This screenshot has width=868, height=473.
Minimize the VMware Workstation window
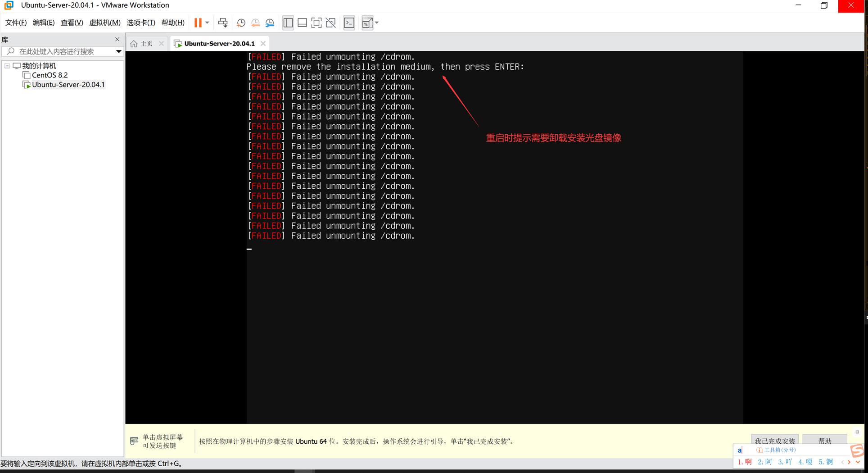(798, 5)
